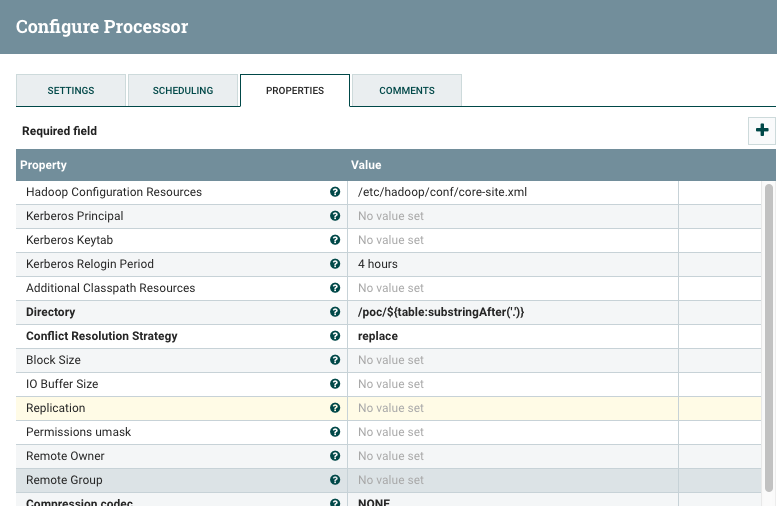The height and width of the screenshot is (515, 777).
Task: Select the Properties tab
Action: click(x=295, y=90)
